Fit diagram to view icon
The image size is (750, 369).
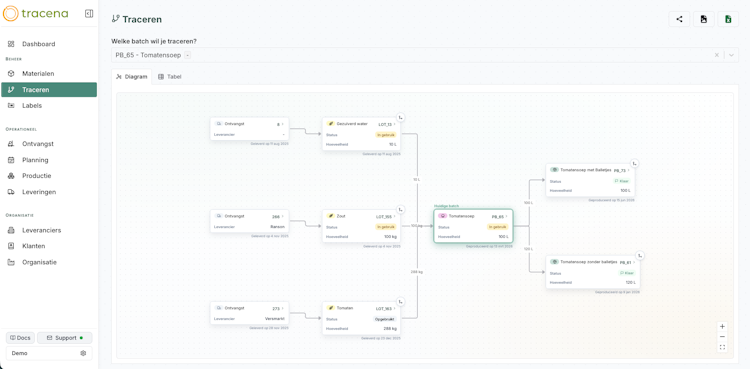(x=722, y=347)
